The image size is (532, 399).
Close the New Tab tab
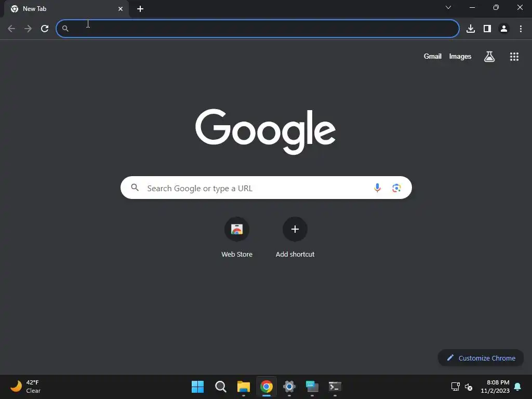tap(121, 9)
